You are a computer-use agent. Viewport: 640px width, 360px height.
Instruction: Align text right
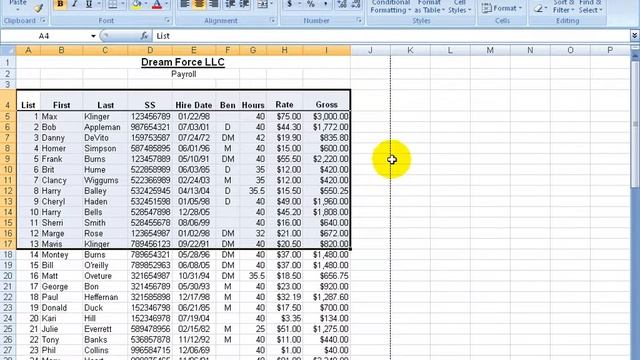click(x=213, y=4)
